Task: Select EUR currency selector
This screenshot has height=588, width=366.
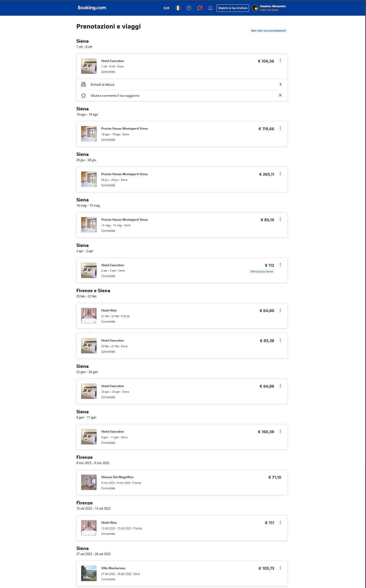Action: [167, 8]
